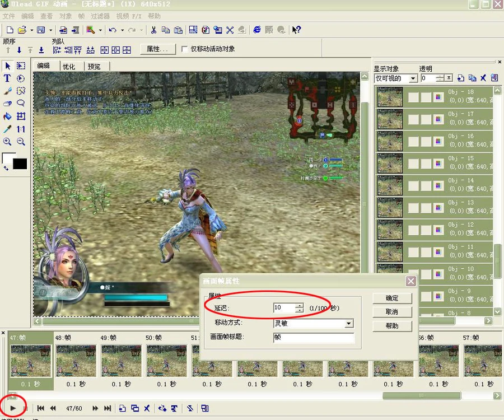Toggle visibility box of Obj - 17

pyautogui.click(x=413, y=119)
